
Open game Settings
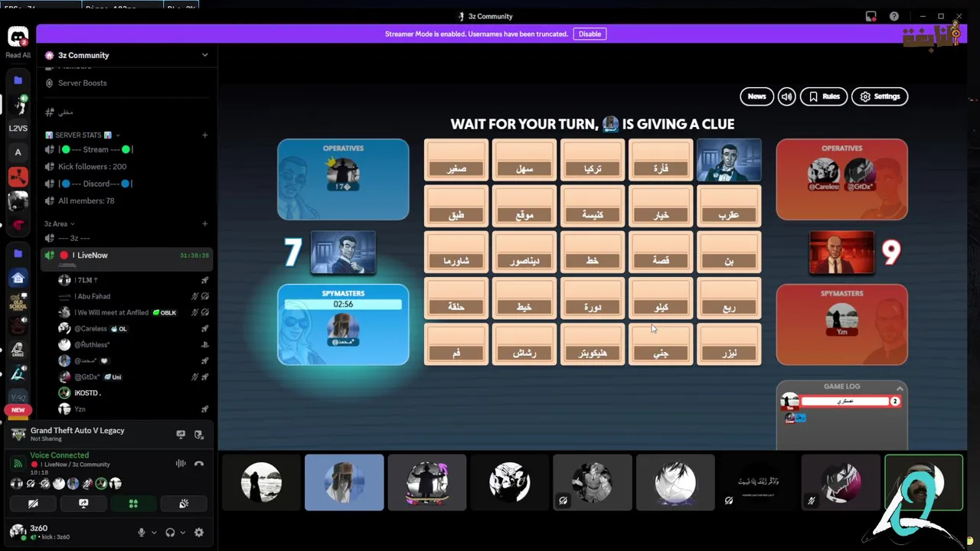pyautogui.click(x=879, y=96)
